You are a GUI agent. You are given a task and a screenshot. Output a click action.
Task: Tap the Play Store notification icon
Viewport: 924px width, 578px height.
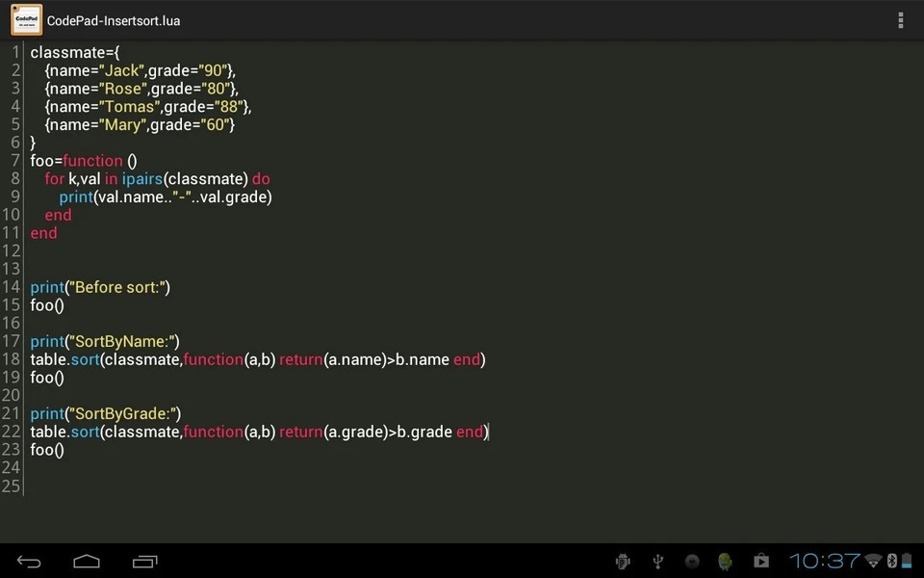[x=761, y=561]
